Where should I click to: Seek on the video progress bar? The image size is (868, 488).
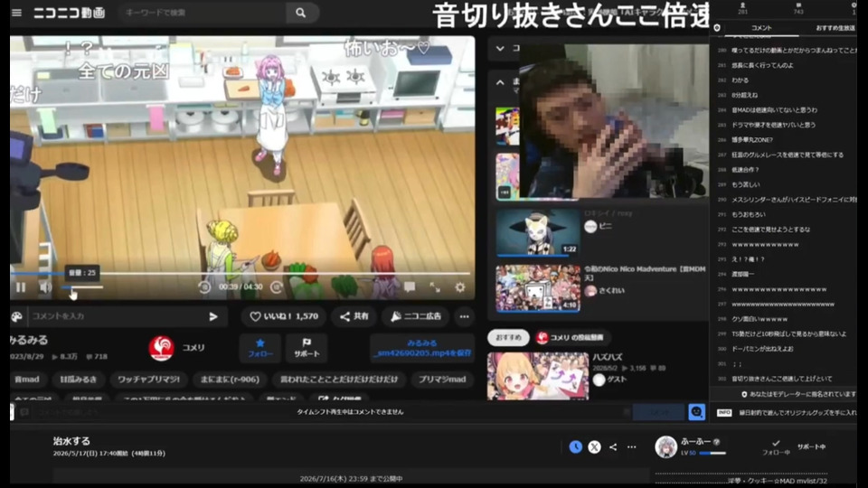coord(240,273)
